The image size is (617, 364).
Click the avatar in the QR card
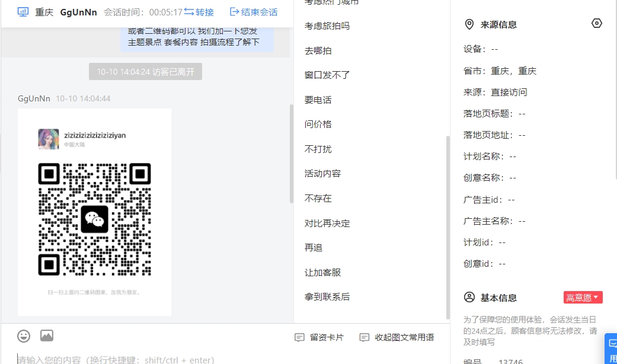point(49,139)
